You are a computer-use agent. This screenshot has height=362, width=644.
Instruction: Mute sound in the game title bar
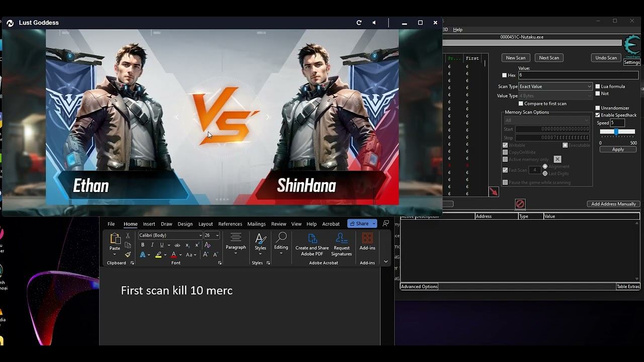coord(374,23)
